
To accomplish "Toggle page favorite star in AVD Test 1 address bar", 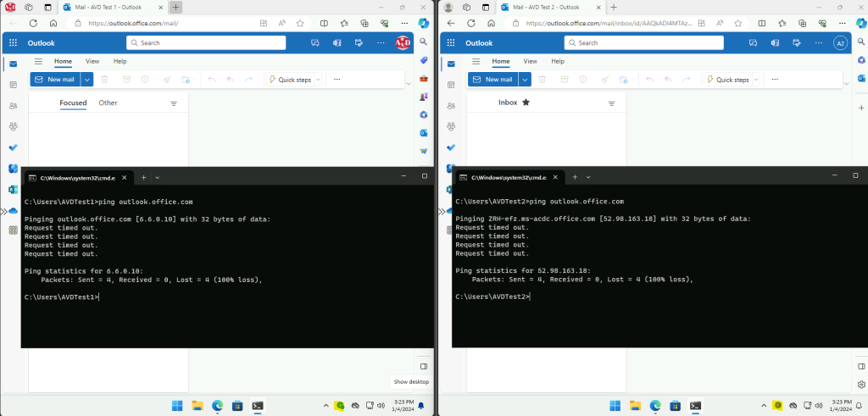I will pyautogui.click(x=300, y=23).
